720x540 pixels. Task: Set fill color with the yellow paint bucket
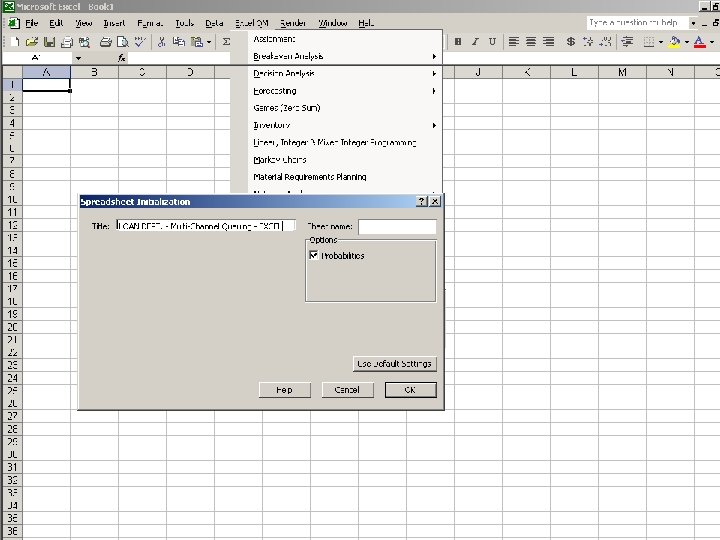click(x=675, y=42)
